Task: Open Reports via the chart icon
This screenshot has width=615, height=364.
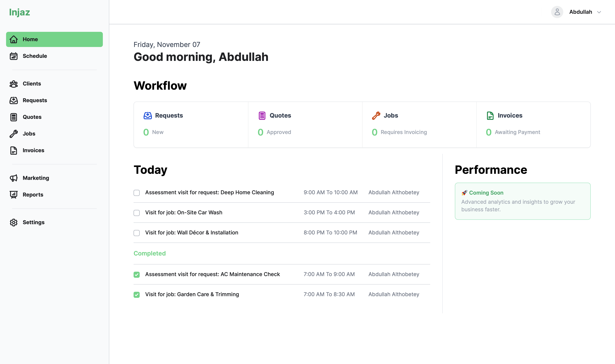Action: (14, 195)
